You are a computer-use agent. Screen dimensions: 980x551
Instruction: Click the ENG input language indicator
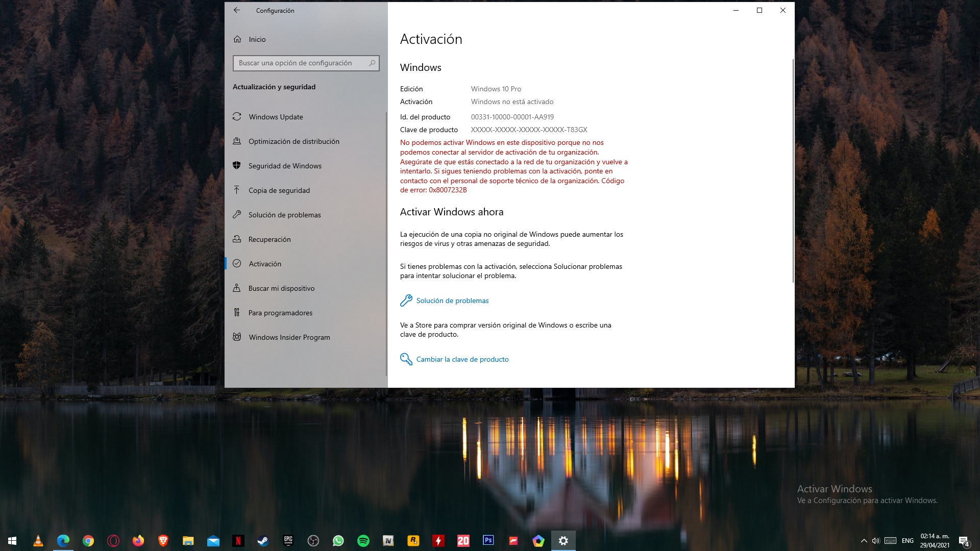coord(908,541)
